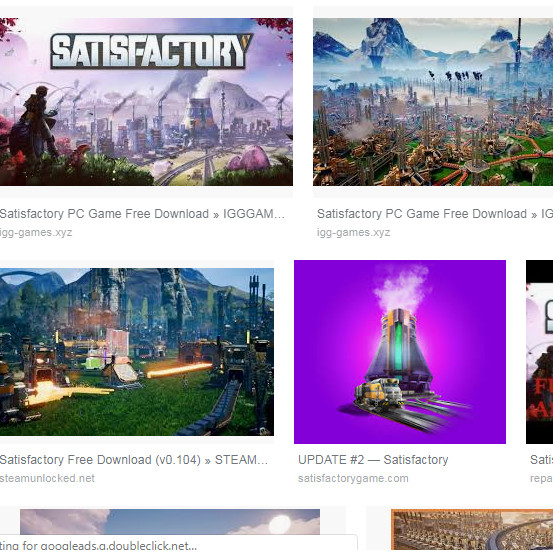
Task: Click the 'UPDATE #2 — Satisfactory' title
Action: coord(373,460)
